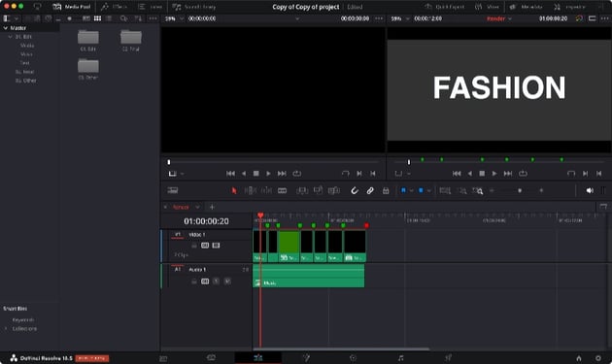The height and width of the screenshot is (364, 612).
Task: Toggle Loop in the source viewer
Action: (297, 173)
